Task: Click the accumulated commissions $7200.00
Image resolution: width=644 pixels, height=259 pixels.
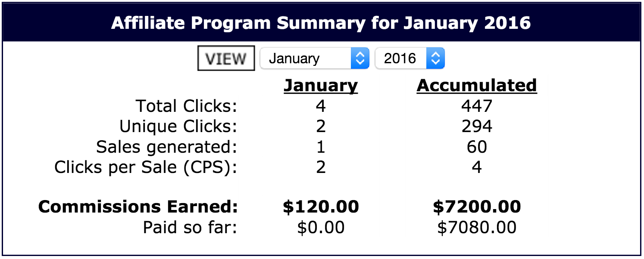Action: pyautogui.click(x=477, y=207)
